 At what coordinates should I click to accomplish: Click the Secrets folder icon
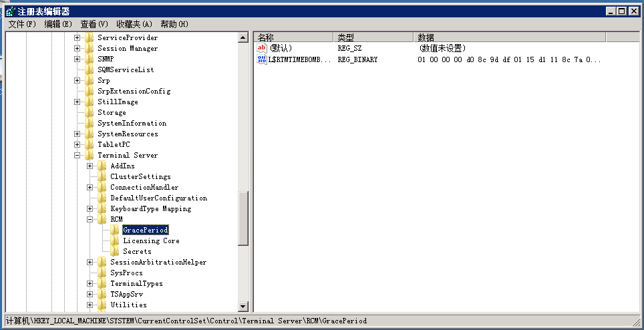115,251
